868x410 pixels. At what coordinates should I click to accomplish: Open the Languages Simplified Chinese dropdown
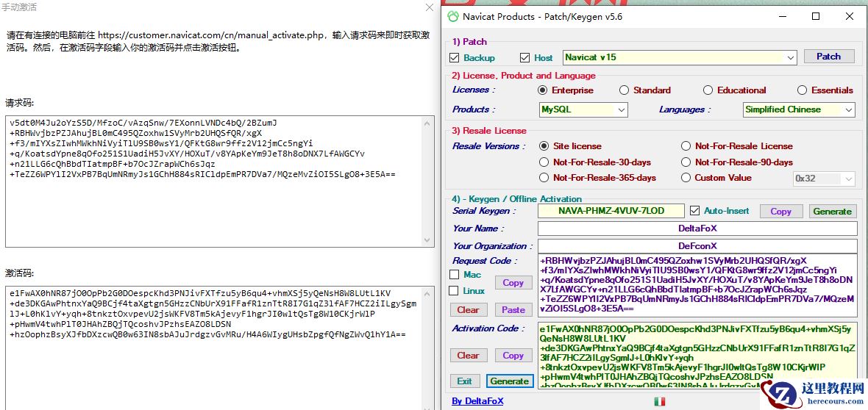(x=849, y=109)
